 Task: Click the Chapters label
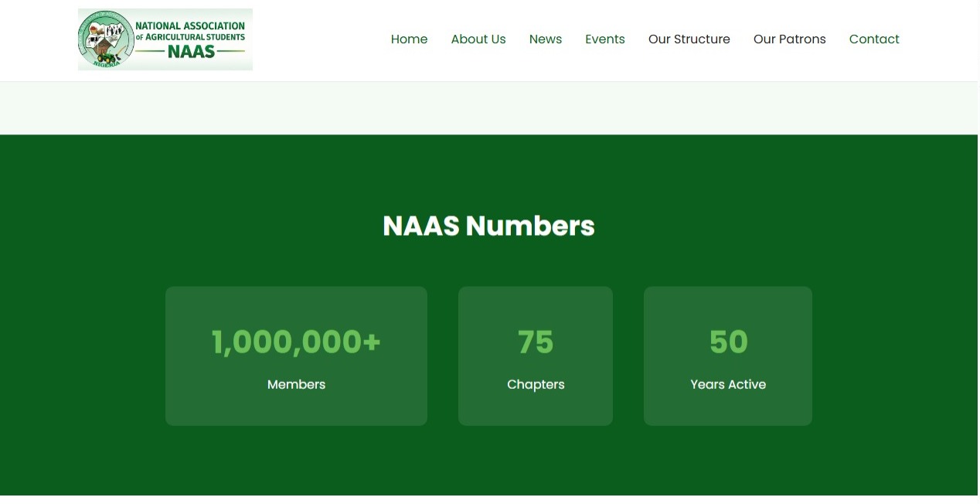pyautogui.click(x=536, y=384)
